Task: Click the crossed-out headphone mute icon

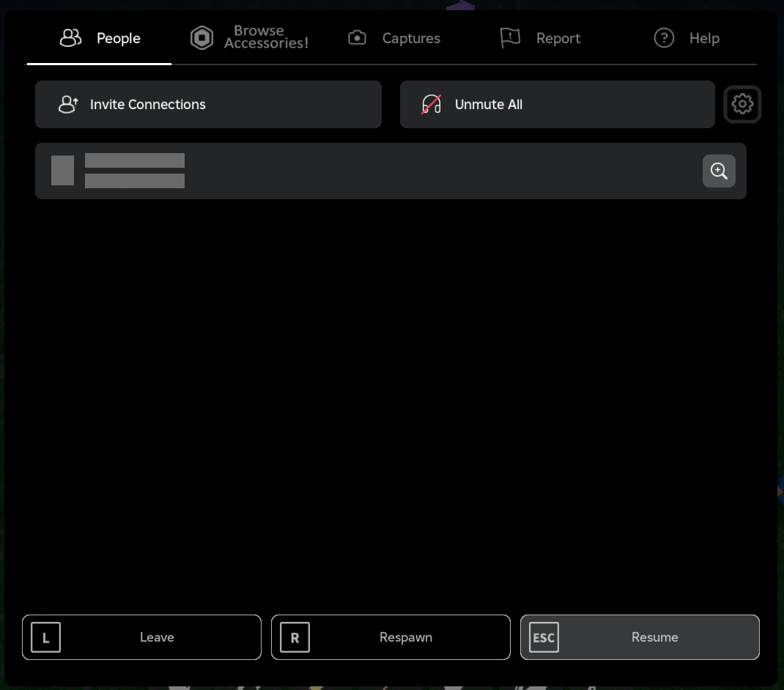Action: [x=432, y=105]
